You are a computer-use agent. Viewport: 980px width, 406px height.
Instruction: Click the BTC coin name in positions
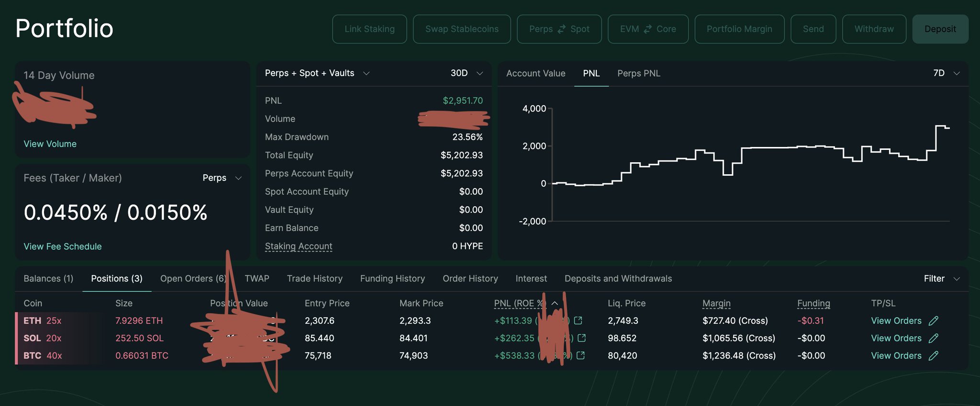click(32, 356)
